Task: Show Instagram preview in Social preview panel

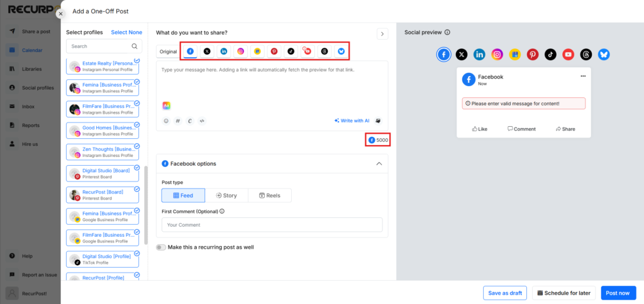Action: (497, 54)
